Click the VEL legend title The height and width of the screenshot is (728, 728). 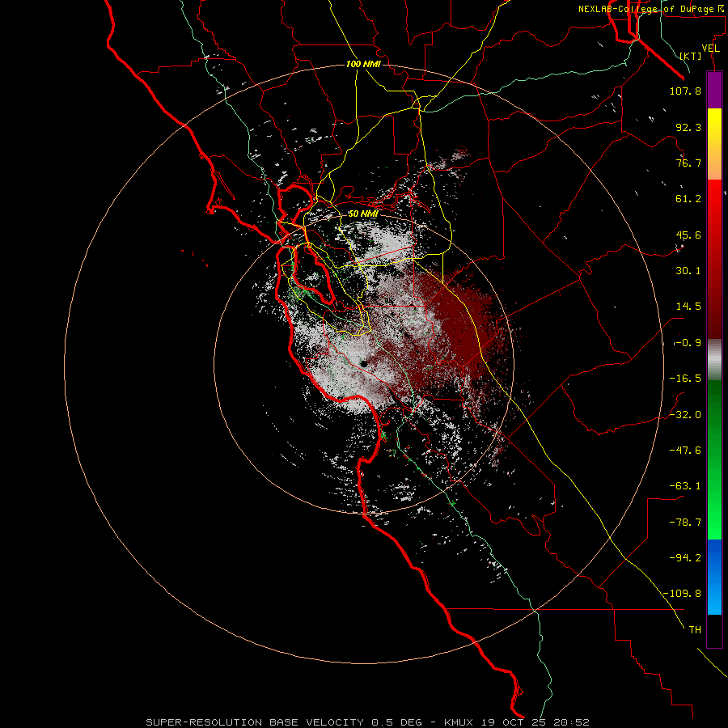click(710, 48)
